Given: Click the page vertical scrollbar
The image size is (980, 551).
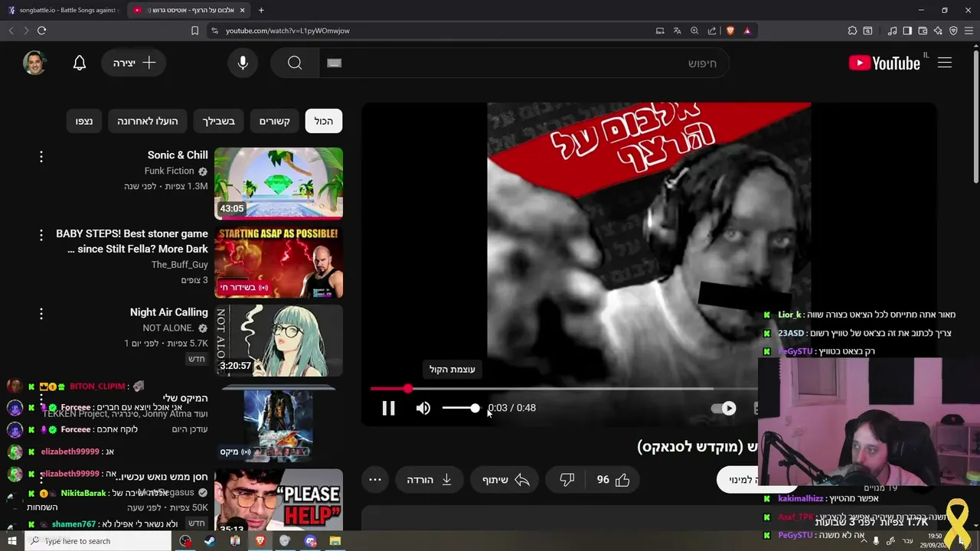Looking at the screenshot, I should 976,115.
